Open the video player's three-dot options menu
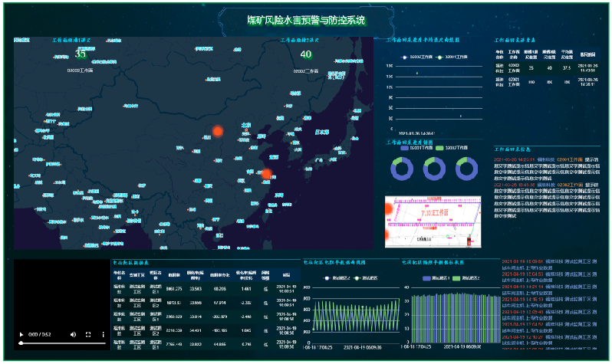The image size is (612, 364). [102, 334]
